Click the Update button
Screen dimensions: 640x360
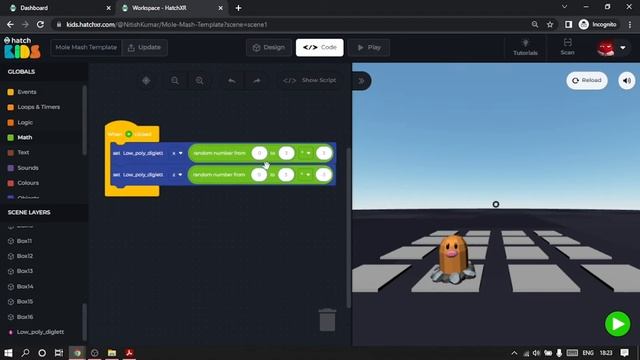[x=144, y=47]
